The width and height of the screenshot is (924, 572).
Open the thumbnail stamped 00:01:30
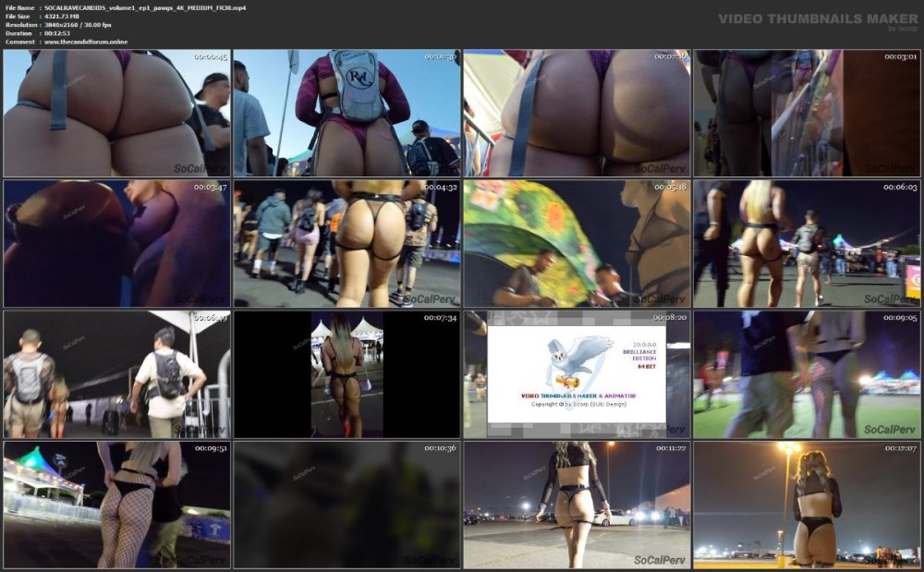click(x=346, y=113)
